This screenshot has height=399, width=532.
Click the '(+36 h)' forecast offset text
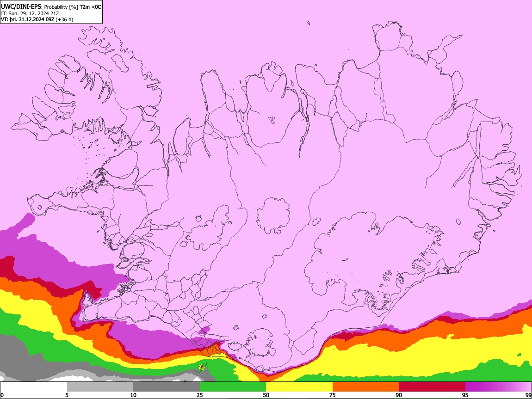click(64, 19)
